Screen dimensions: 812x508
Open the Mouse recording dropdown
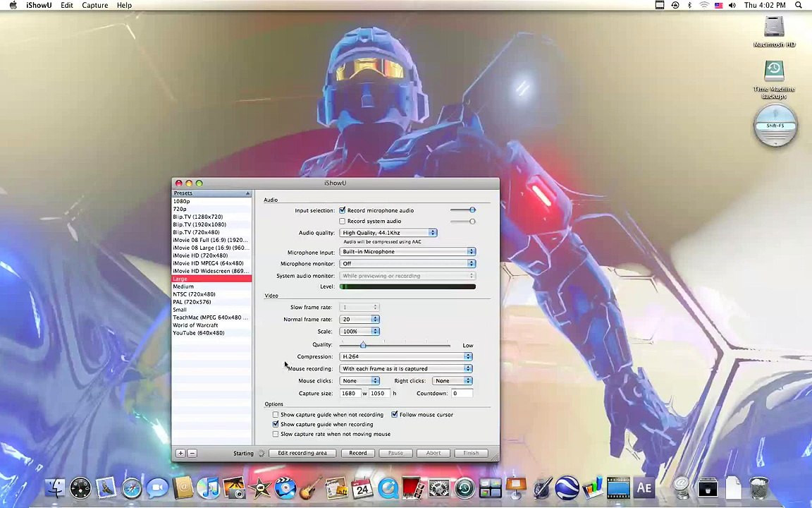point(406,368)
